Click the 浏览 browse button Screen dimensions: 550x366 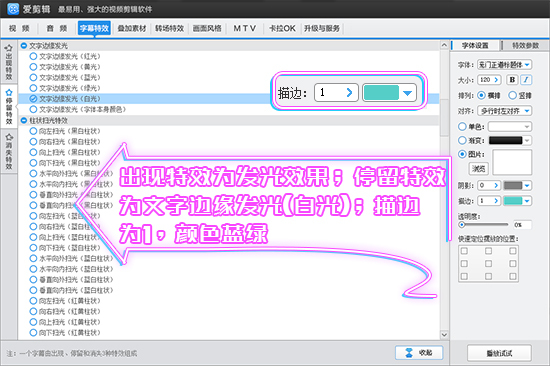click(x=478, y=169)
